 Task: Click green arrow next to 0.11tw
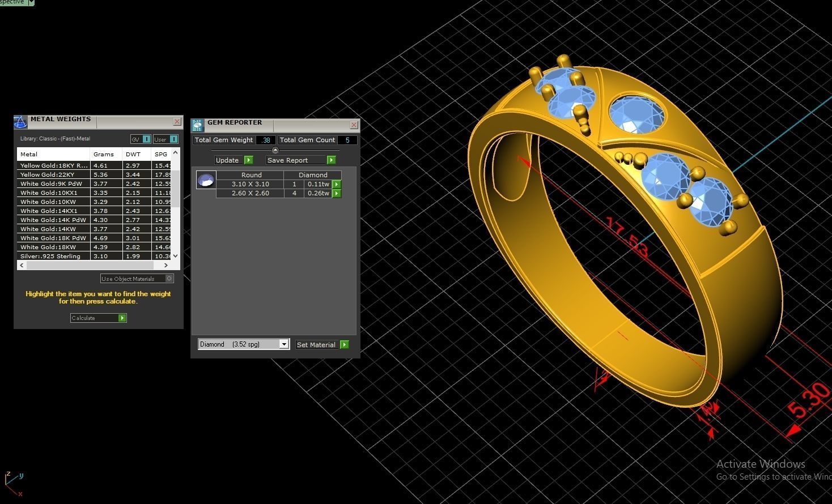[x=337, y=184]
